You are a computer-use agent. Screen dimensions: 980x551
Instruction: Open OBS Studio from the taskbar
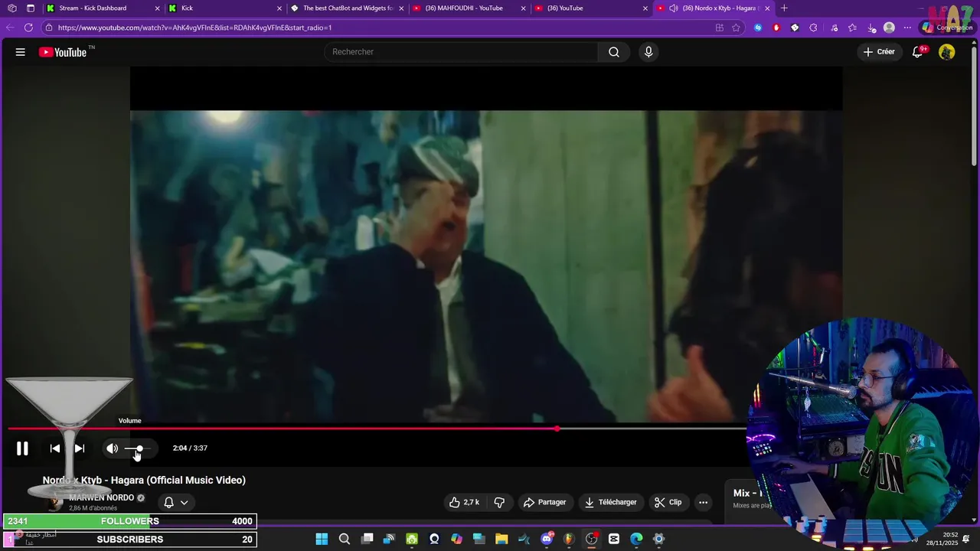[592, 539]
